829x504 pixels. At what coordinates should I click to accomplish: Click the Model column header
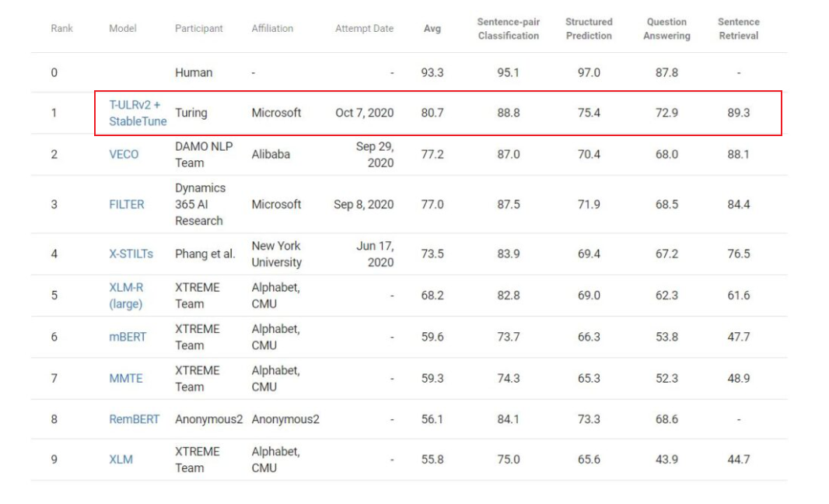123,29
